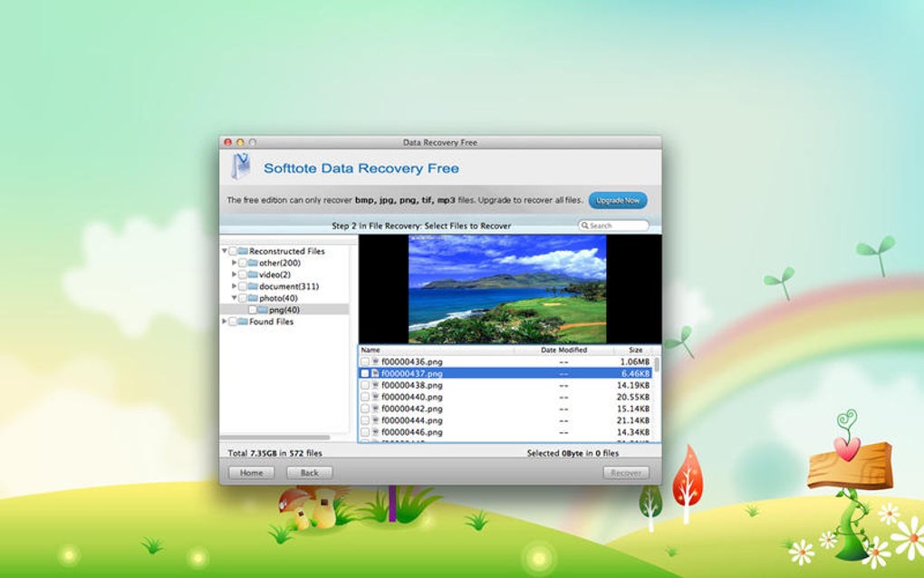Expand the video(2) tree node
The height and width of the screenshot is (578, 924).
point(234,275)
